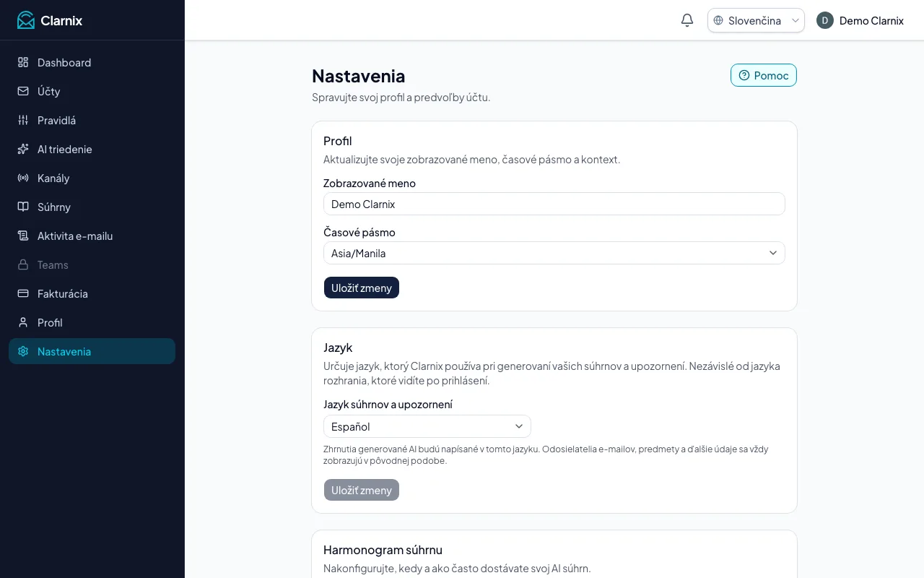Open Fakturácia in the sidebar
This screenshot has width=924, height=578.
coord(92,293)
